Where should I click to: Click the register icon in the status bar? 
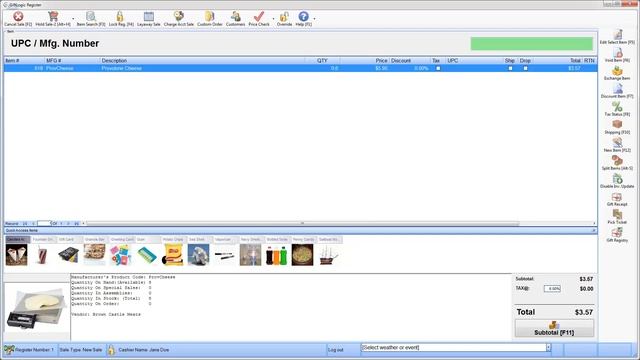point(9,350)
